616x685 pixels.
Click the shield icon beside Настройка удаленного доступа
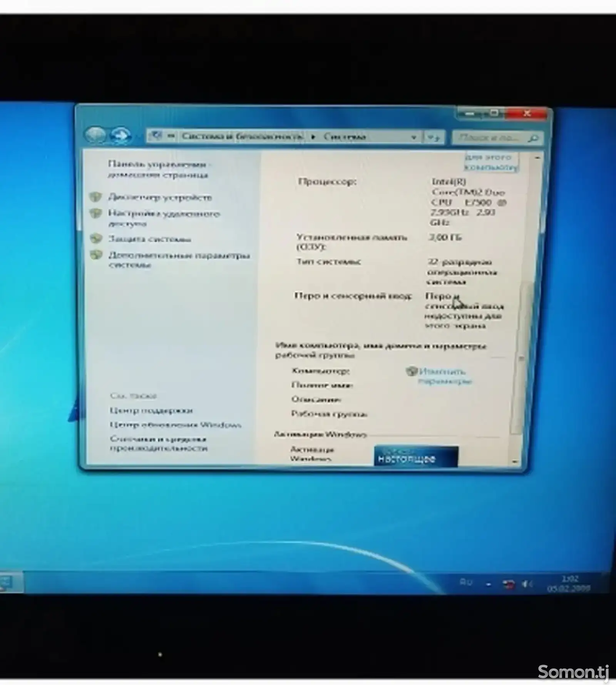coord(95,213)
